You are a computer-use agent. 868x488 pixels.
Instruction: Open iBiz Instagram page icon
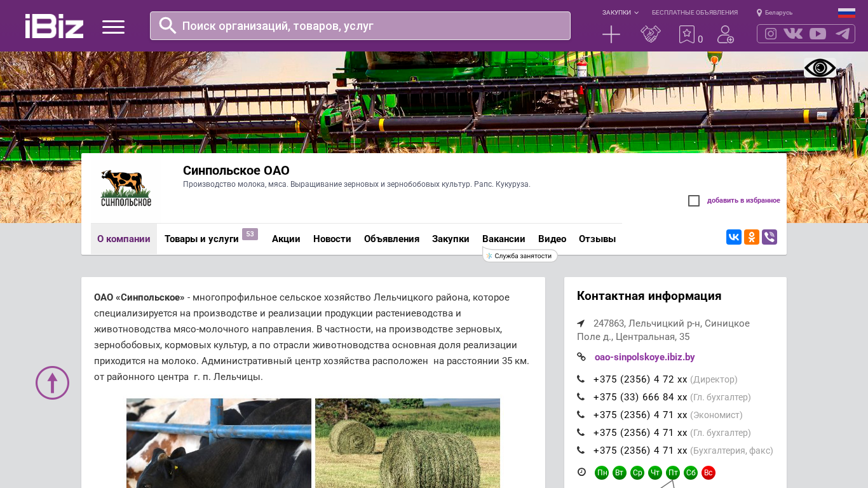[x=771, y=34]
